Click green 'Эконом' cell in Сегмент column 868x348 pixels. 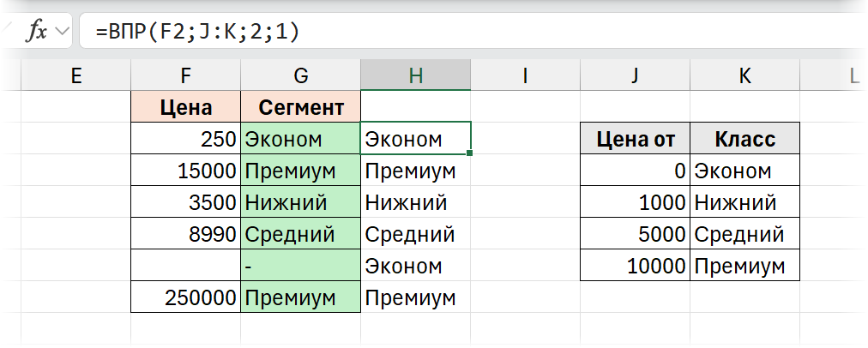click(300, 139)
